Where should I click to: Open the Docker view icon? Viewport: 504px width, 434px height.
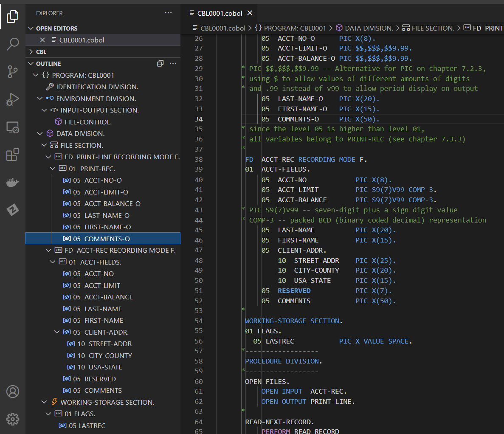13,183
